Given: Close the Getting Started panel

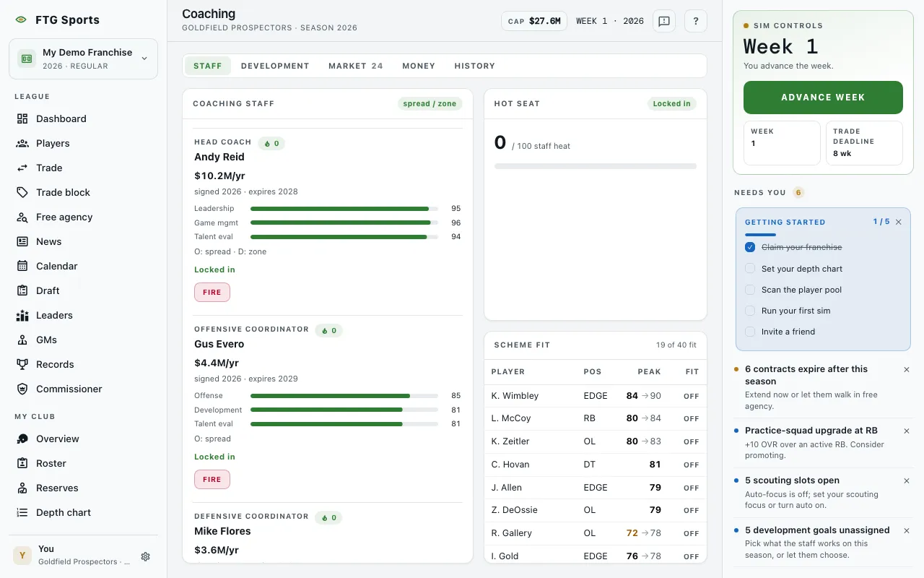Looking at the screenshot, I should coord(899,222).
